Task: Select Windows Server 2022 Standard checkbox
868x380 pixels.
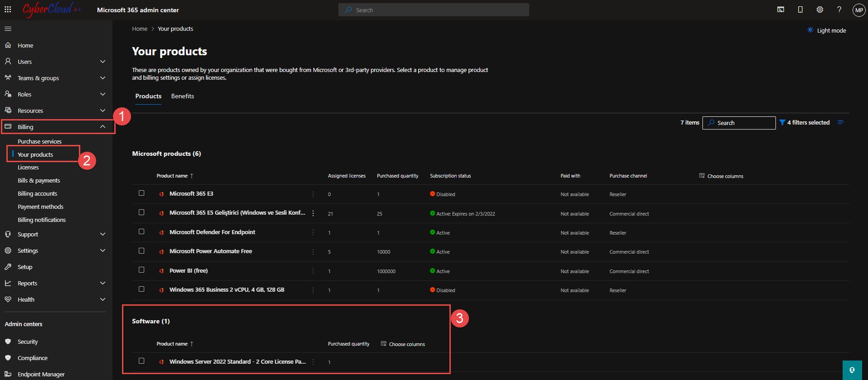Action: tap(141, 361)
